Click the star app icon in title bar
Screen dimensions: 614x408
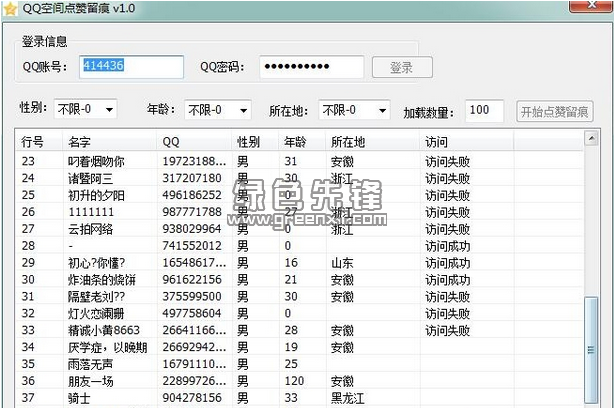9,9
